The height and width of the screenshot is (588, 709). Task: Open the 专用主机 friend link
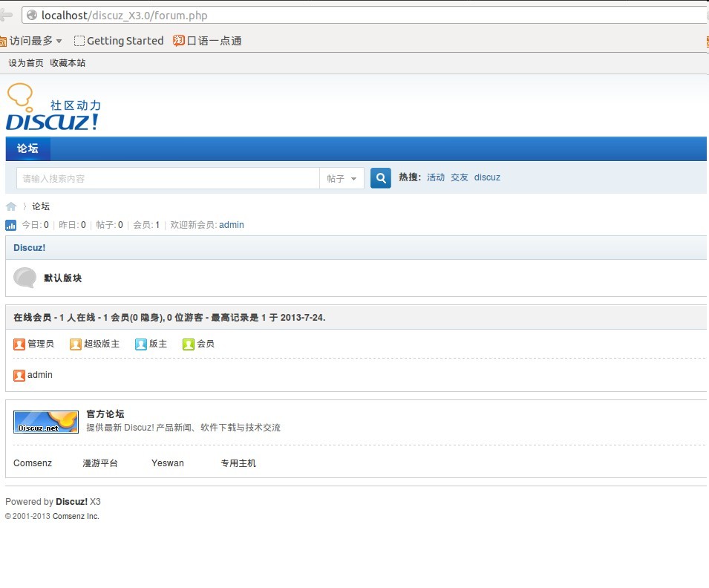pyautogui.click(x=238, y=463)
